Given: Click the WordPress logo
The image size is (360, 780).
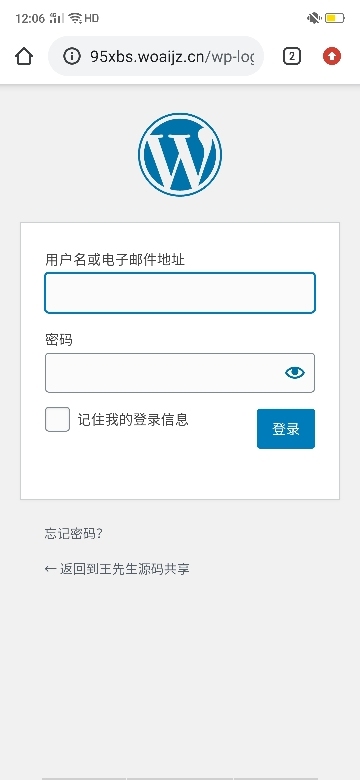Looking at the screenshot, I should click(180, 155).
